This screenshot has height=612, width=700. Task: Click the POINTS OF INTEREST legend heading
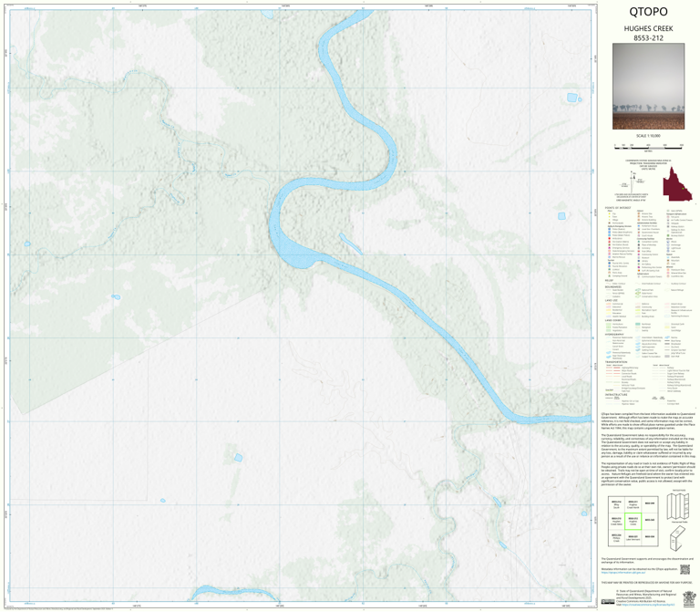tap(618, 208)
